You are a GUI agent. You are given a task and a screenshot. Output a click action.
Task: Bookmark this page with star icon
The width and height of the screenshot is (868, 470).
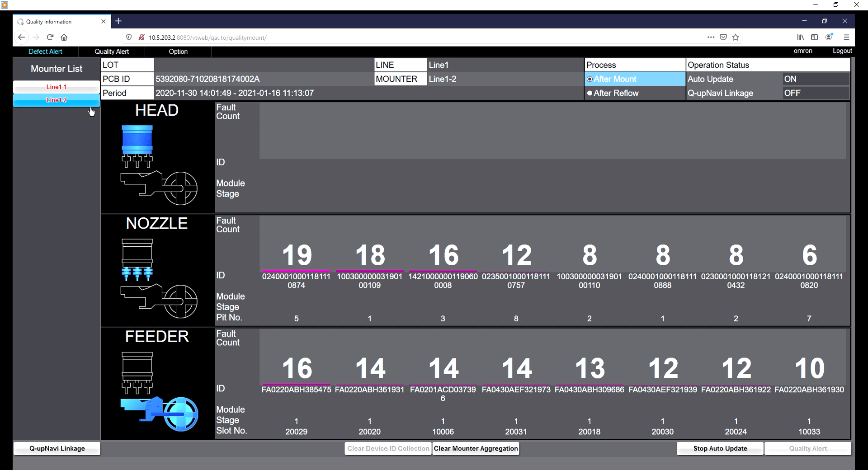(x=736, y=38)
